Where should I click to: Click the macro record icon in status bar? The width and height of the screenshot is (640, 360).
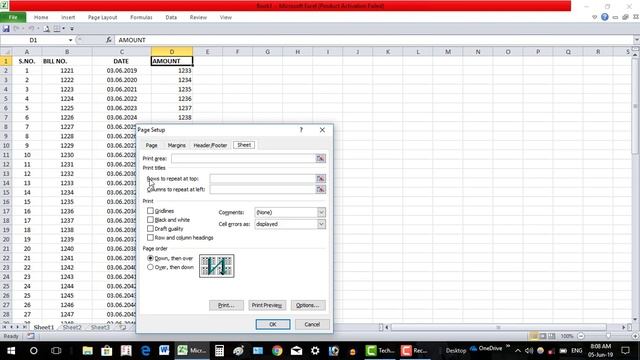click(31, 336)
